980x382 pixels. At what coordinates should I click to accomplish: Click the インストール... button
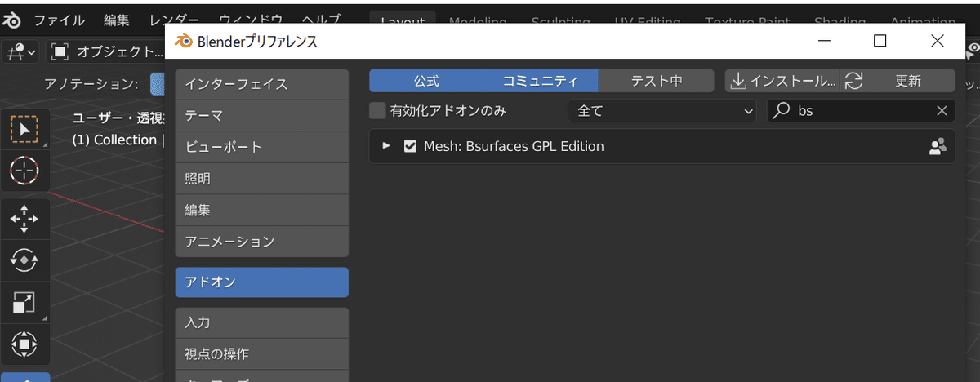coord(782,81)
